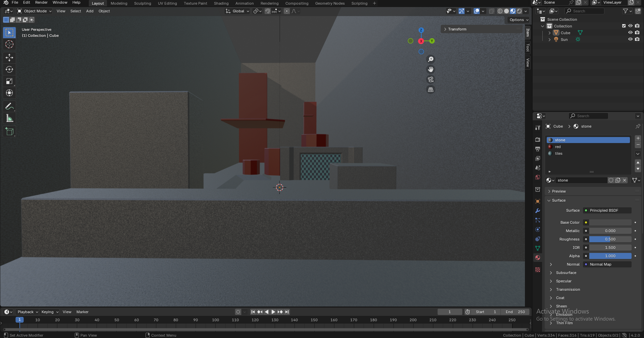Open the Physics properties tab icon
644x338 pixels.
click(x=538, y=229)
